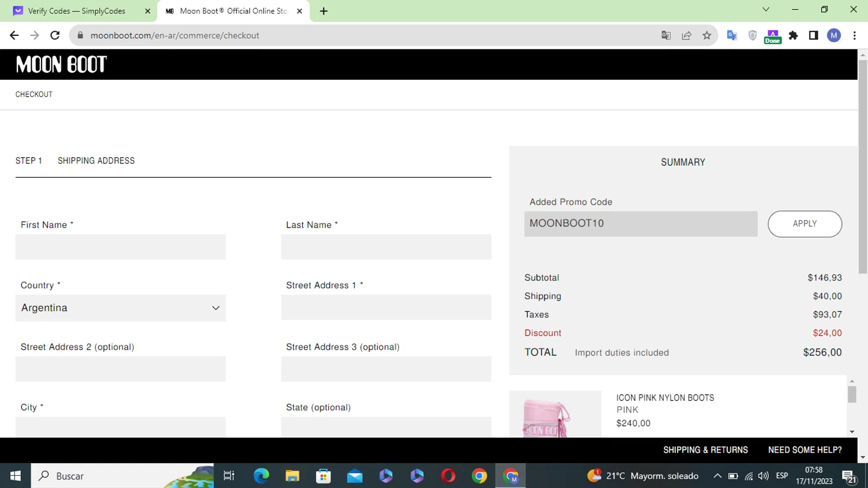Open the translate page icon in address bar
The width and height of the screenshot is (868, 488).
(666, 35)
